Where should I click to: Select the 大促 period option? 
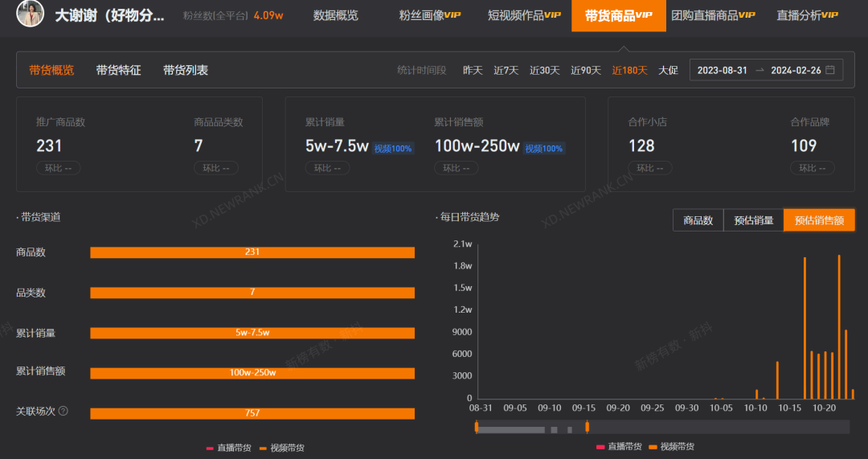pyautogui.click(x=668, y=70)
